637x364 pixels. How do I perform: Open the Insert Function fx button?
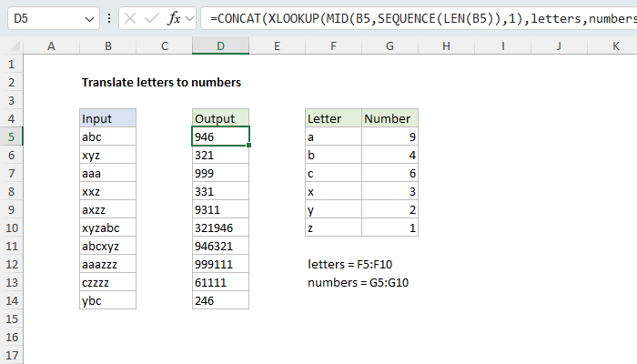tap(174, 18)
